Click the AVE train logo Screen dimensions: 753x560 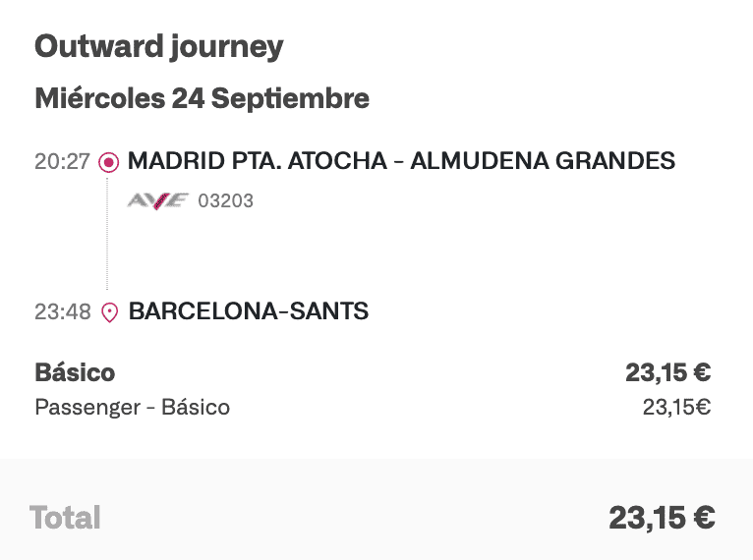(x=157, y=200)
